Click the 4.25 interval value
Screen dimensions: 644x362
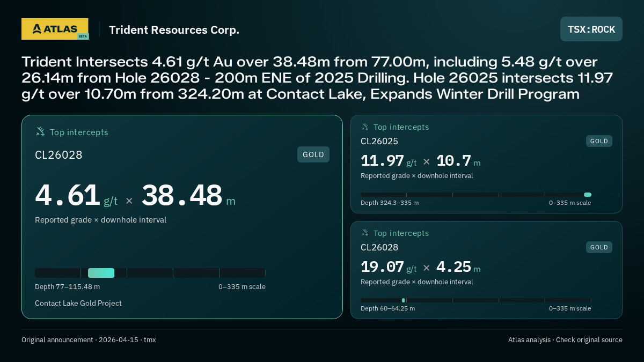pos(454,267)
